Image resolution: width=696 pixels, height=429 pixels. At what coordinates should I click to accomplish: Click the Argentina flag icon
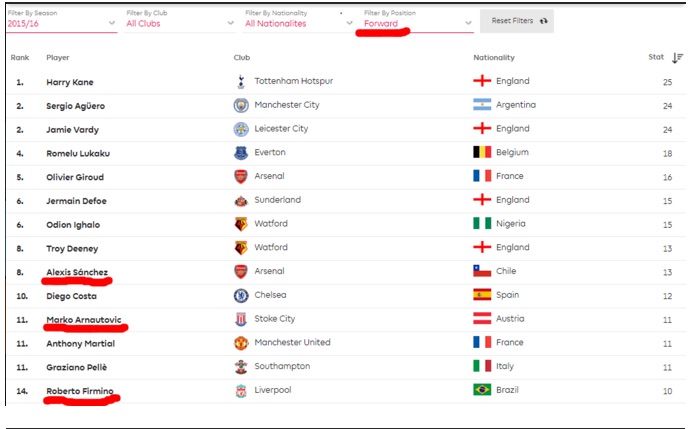482,104
